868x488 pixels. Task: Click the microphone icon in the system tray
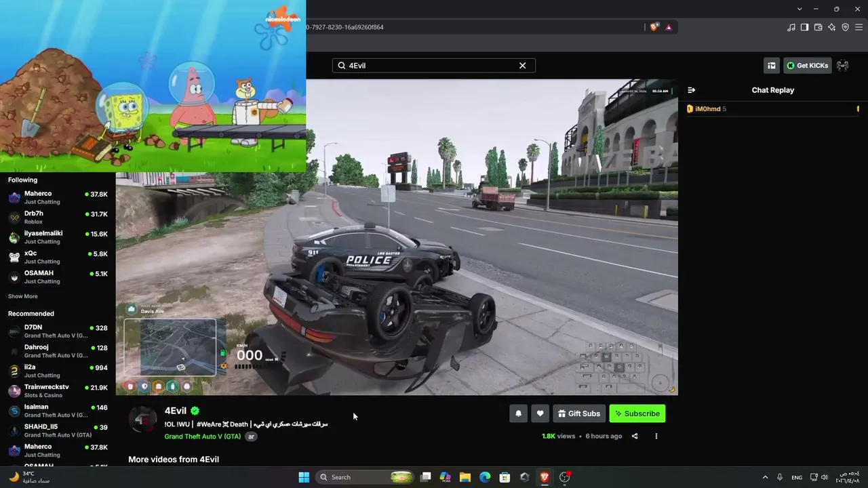pyautogui.click(x=780, y=477)
